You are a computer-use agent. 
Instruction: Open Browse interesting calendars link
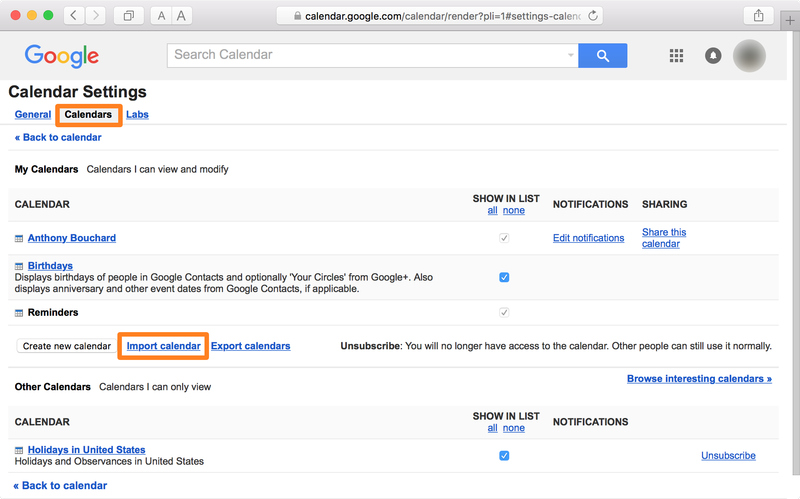pos(699,379)
